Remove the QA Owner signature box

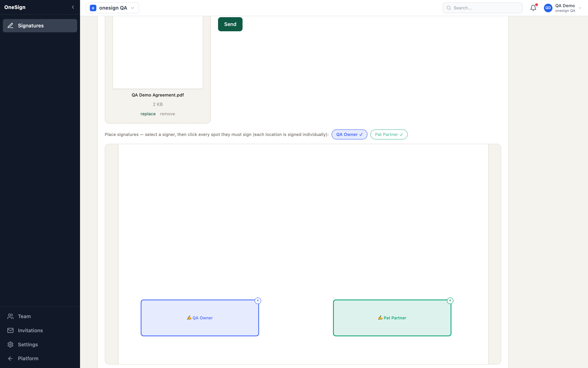(258, 301)
